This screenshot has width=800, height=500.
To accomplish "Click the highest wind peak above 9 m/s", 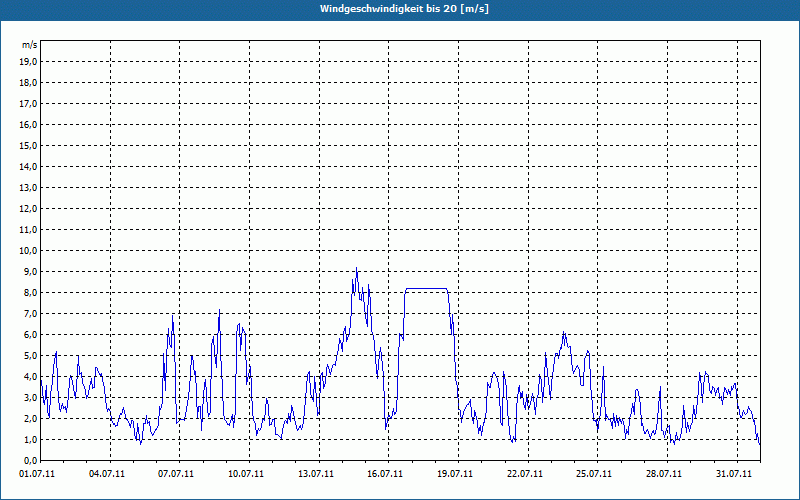I will point(356,269).
